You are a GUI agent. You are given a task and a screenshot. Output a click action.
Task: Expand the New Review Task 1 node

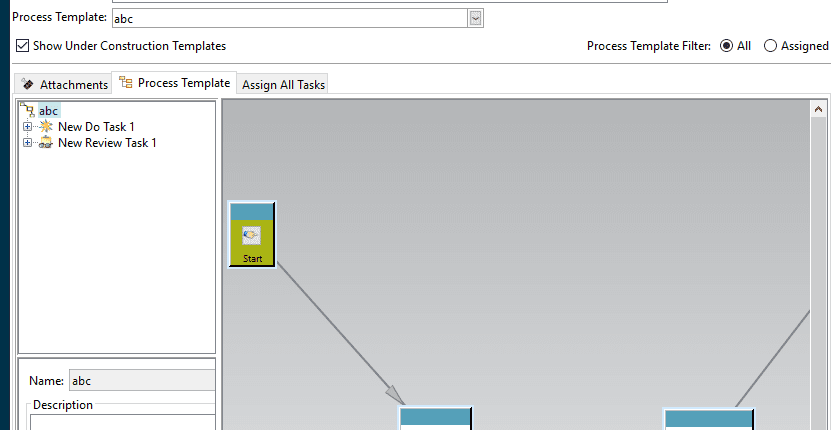click(28, 143)
